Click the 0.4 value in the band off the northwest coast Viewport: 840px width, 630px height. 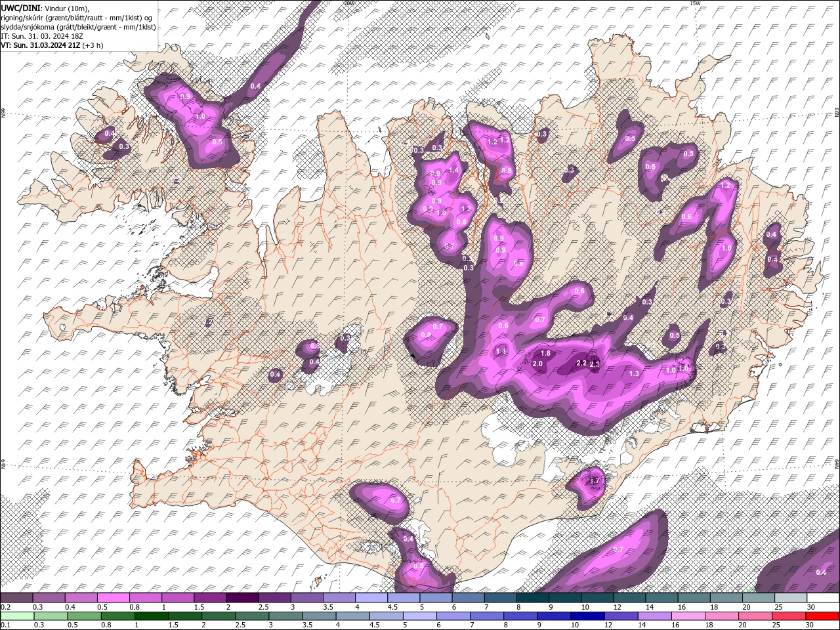point(256,86)
